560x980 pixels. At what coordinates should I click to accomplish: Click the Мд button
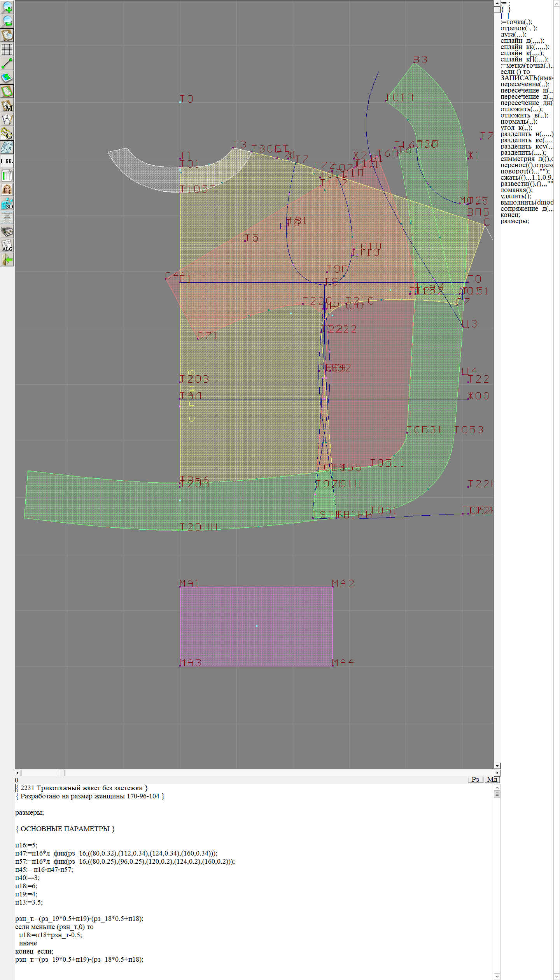click(492, 779)
